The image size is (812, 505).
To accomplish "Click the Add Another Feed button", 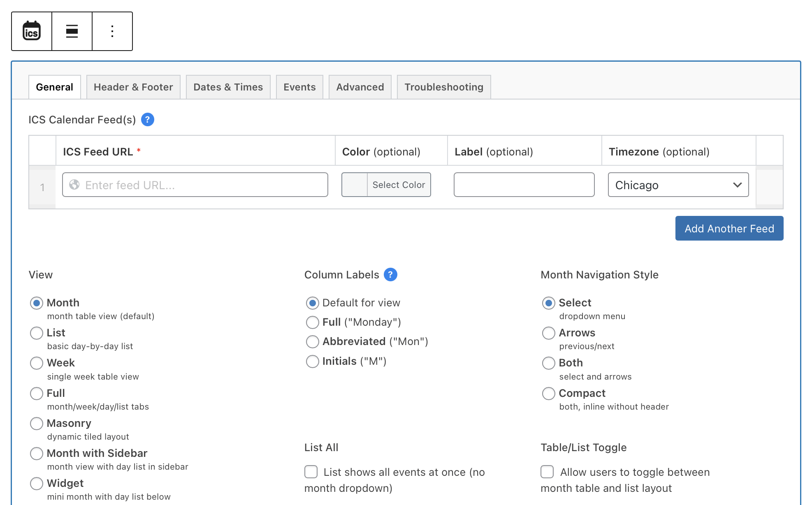I will [x=730, y=228].
